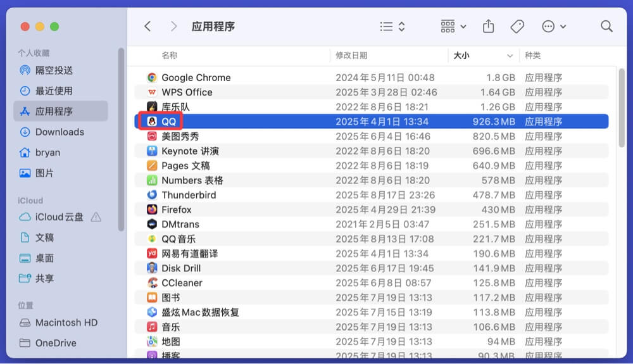
Task: Open Finder search magnifier
Action: click(x=606, y=27)
